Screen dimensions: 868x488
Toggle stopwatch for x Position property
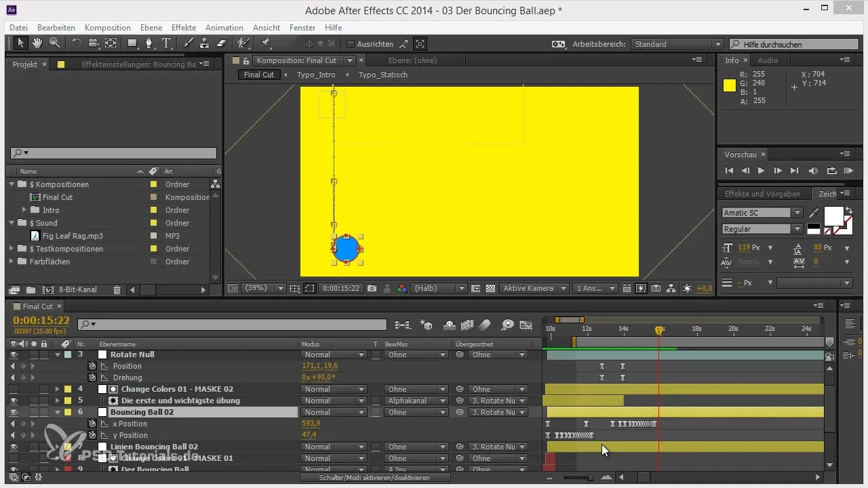[93, 424]
